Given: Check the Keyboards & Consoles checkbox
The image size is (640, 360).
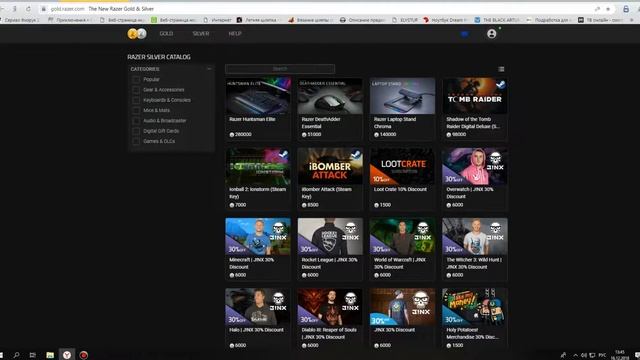Looking at the screenshot, I should tap(136, 100).
